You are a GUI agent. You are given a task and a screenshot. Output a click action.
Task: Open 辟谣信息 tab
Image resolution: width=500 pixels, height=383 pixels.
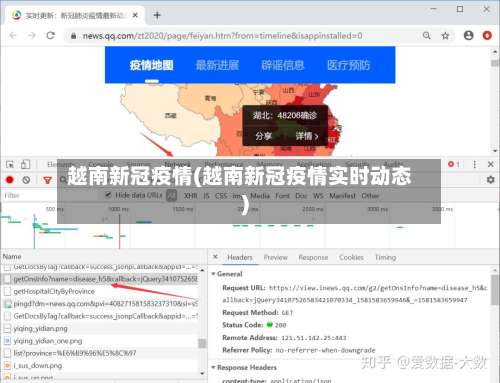click(x=283, y=65)
